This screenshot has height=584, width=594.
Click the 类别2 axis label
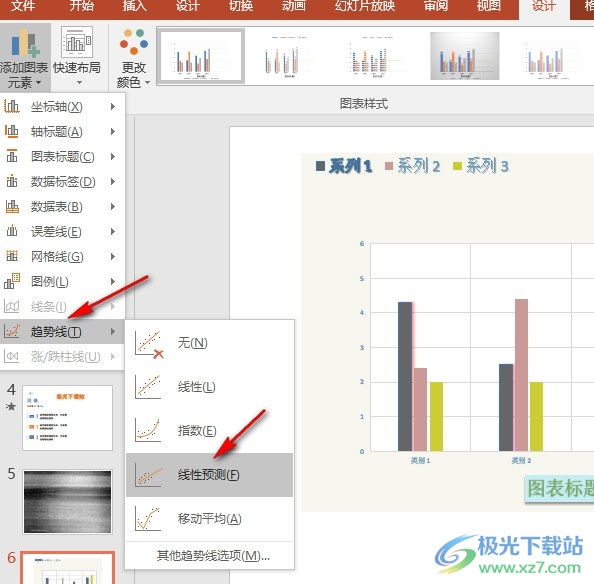[x=521, y=461]
